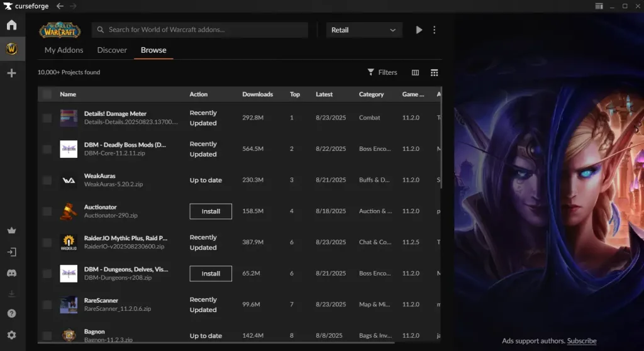644x351 pixels.
Task: Click the Subscribe link
Action: coord(582,341)
